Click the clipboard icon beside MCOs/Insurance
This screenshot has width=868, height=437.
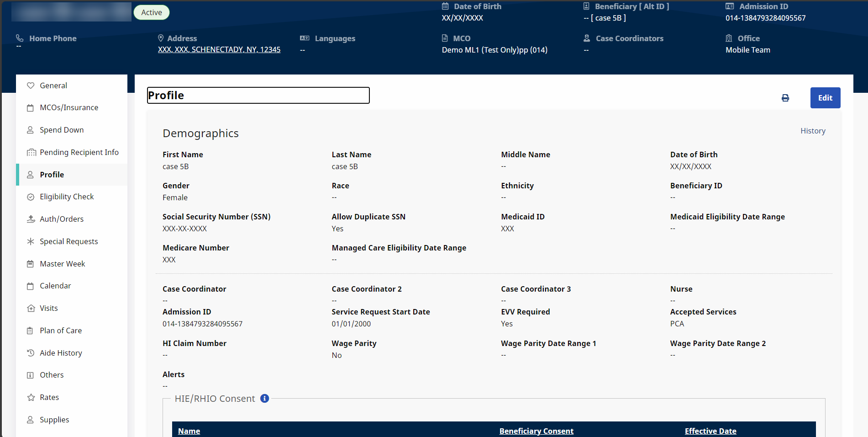coord(31,108)
